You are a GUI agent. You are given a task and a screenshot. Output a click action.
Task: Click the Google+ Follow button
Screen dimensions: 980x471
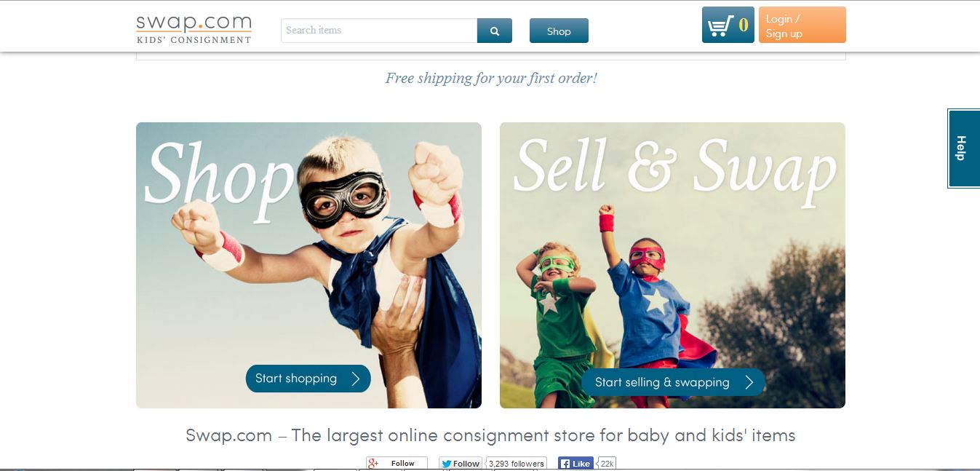pos(397,464)
